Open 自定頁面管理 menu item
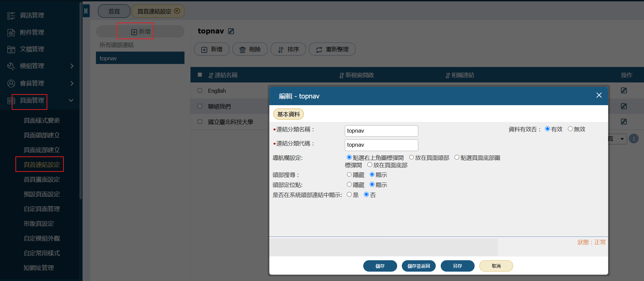The width and height of the screenshot is (644, 281). point(42,209)
